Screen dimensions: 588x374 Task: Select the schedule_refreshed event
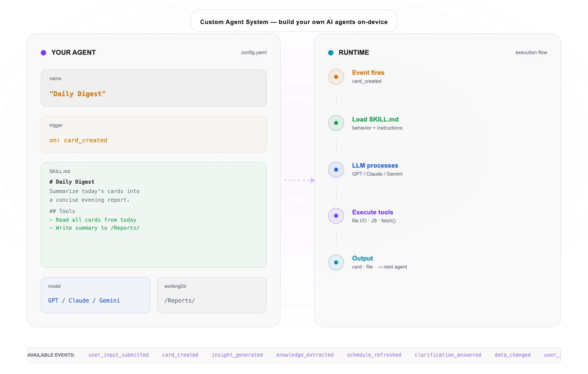tap(374, 355)
